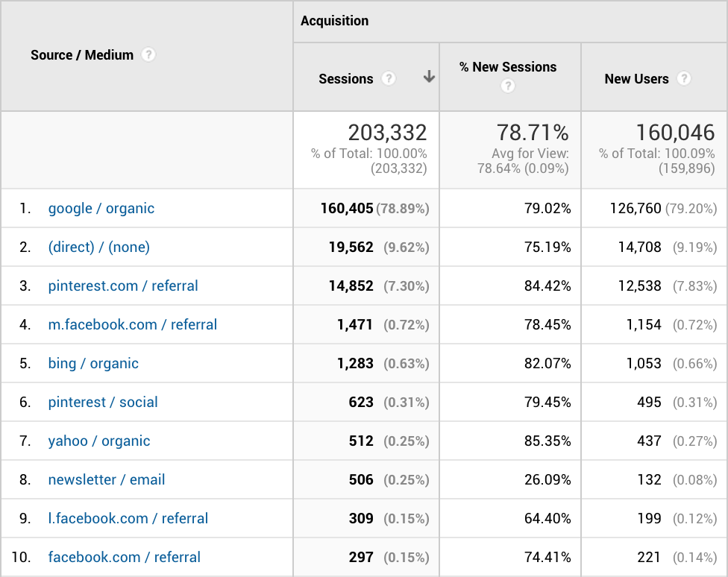Open the yahoo / organic link
The height and width of the screenshot is (577, 728).
tap(99, 441)
